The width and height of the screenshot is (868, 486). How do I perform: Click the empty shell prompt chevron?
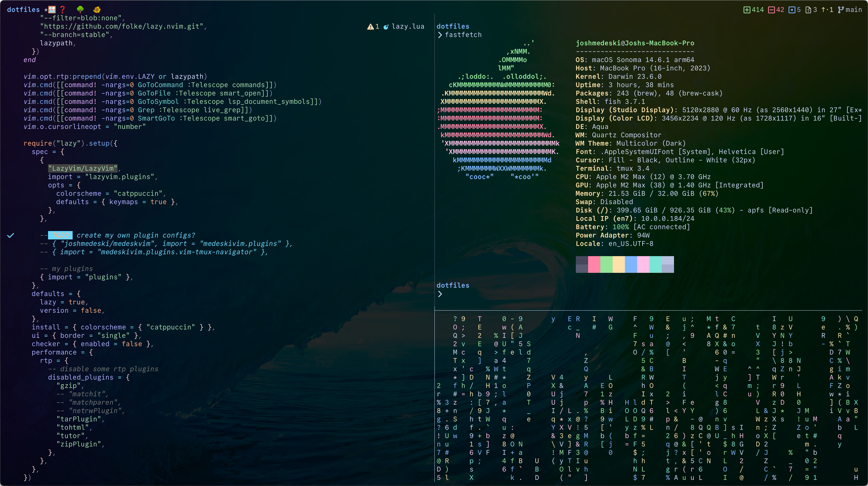tap(440, 294)
